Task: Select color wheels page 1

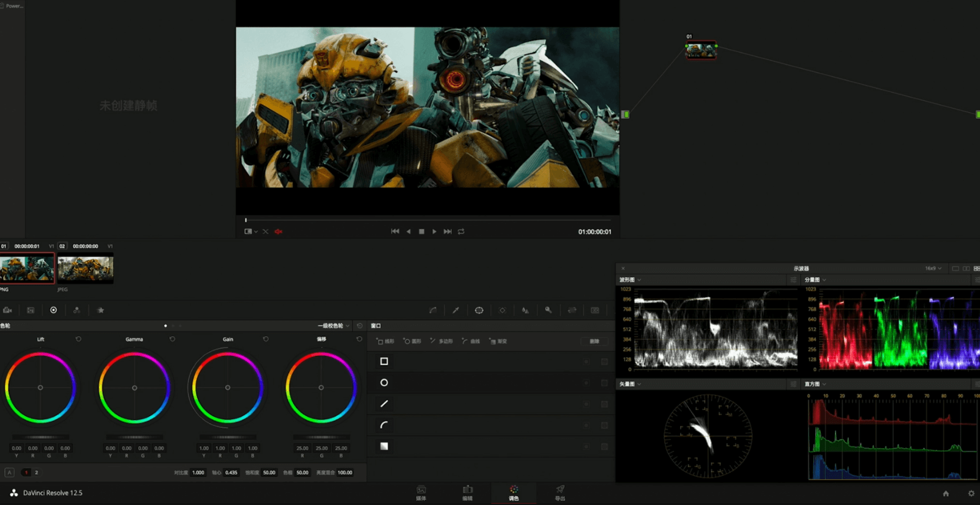Action: click(x=26, y=473)
